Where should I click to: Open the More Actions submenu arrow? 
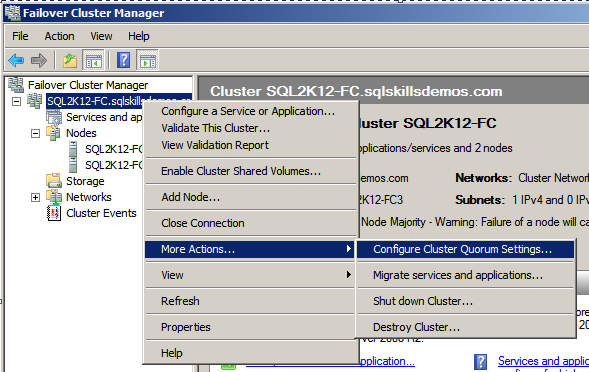[349, 249]
